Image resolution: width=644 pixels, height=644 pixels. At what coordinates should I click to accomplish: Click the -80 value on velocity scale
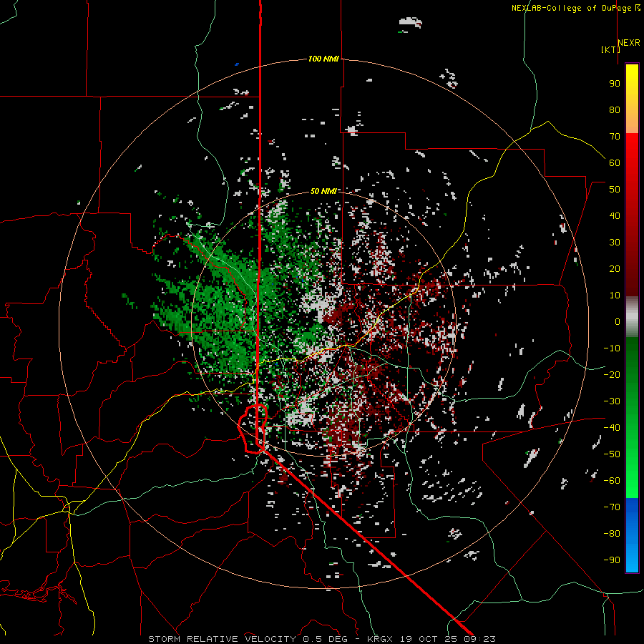coord(612,534)
